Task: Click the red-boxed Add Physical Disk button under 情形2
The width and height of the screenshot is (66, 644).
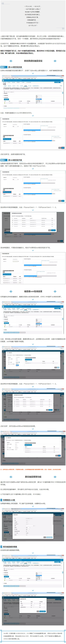Action: coord(7,192)
